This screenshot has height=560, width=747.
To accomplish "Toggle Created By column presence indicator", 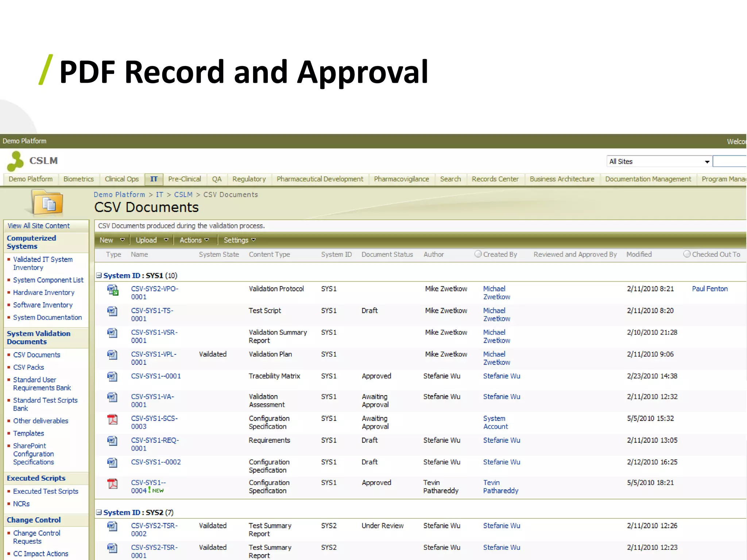I will coord(478,254).
